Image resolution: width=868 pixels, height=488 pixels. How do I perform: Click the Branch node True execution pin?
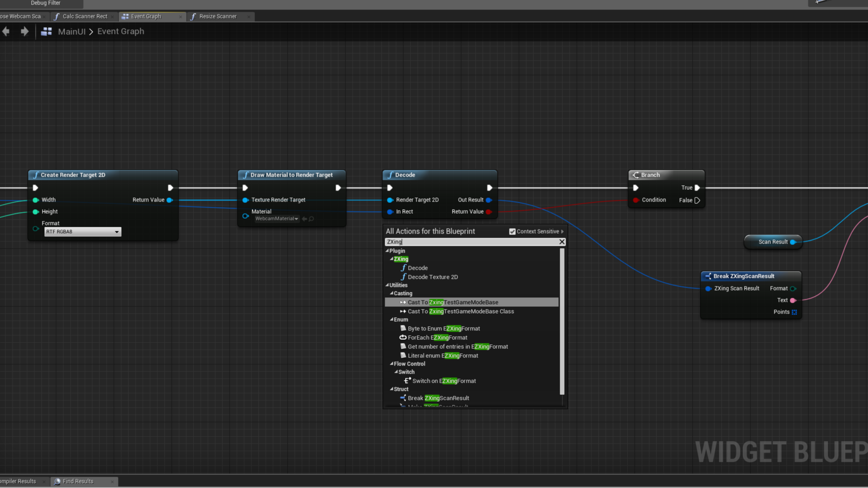tap(697, 188)
